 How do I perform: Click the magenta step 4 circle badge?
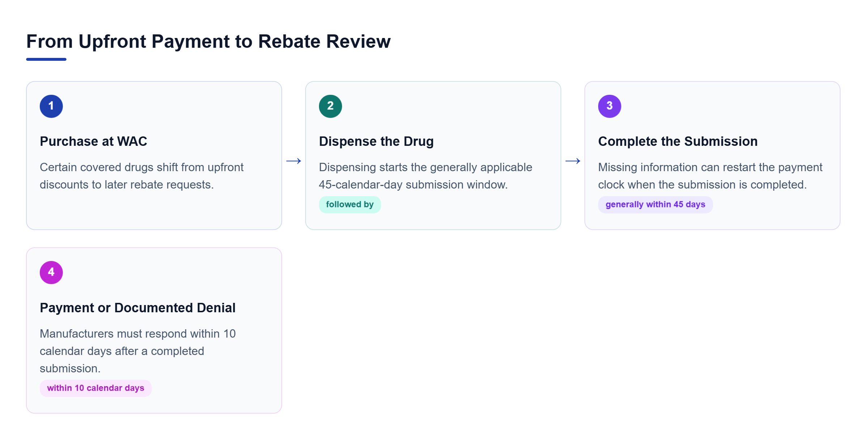click(x=51, y=272)
